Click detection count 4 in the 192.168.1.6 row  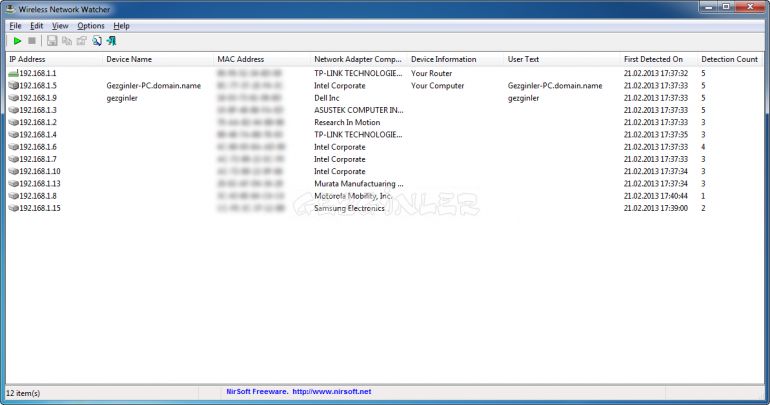703,147
